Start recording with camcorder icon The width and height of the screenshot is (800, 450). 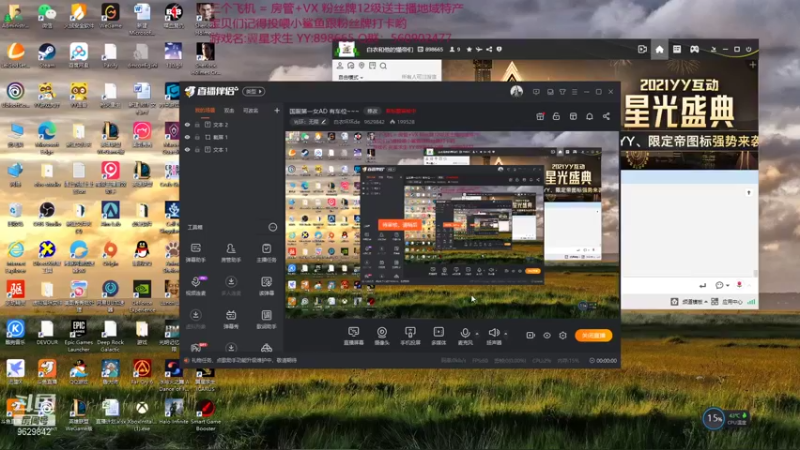[531, 335]
